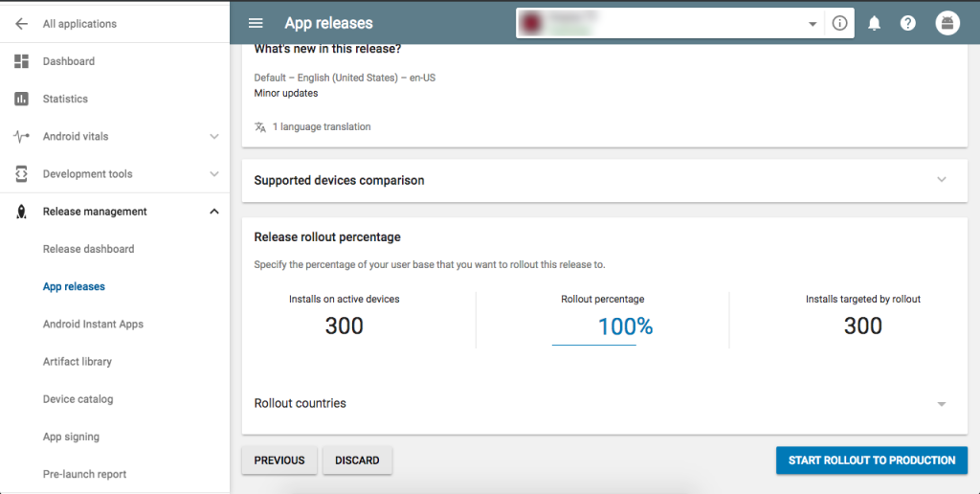Collapse the Release management section
Screen dimensions: 980x494
(214, 212)
